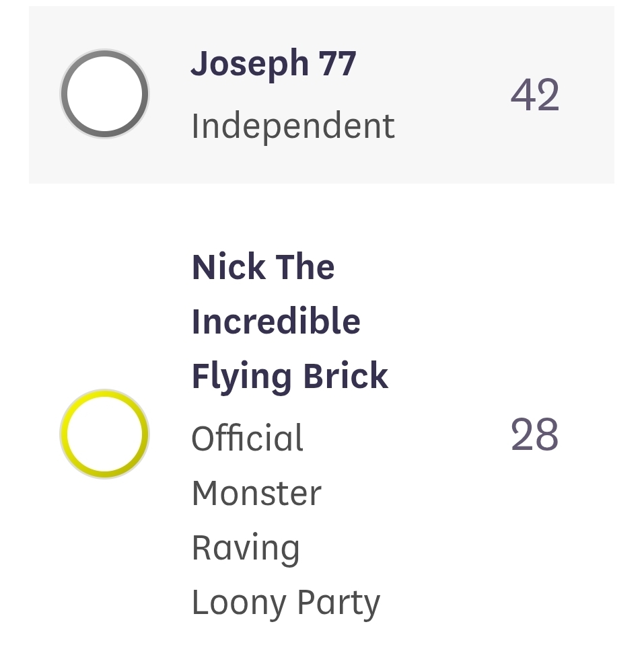The height and width of the screenshot is (651, 644).
Task: Click the word Monster in party name
Action: [257, 493]
